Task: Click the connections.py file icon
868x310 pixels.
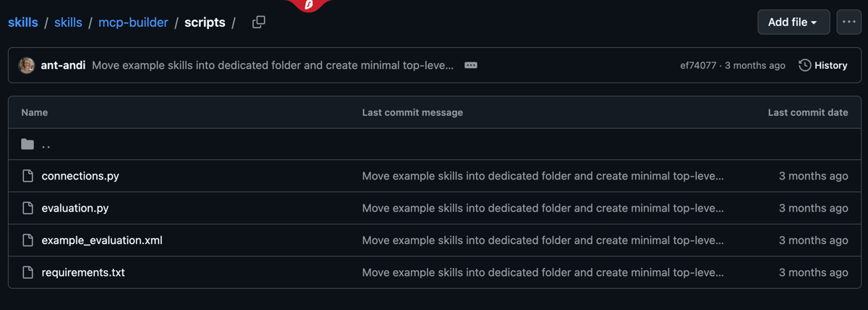Action: point(28,176)
